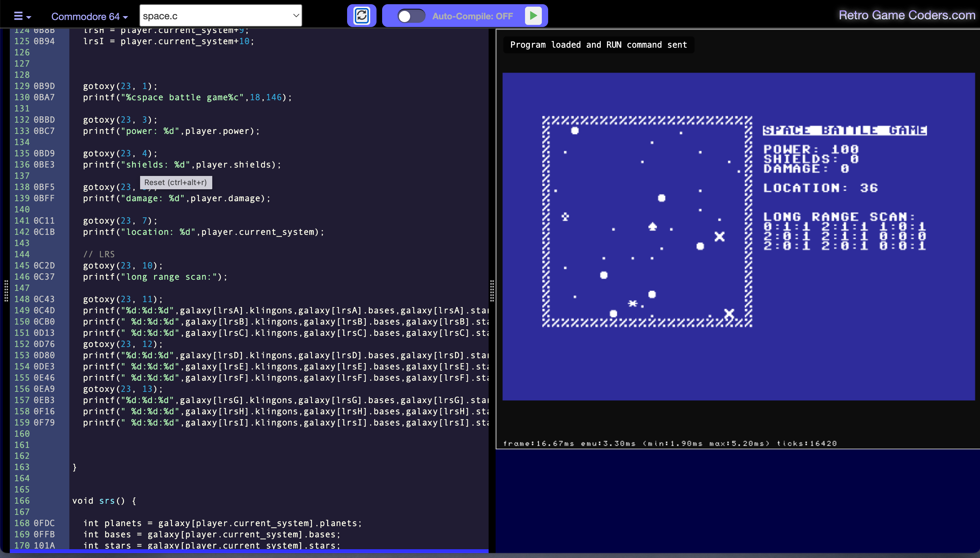Place cursor on the "// LRS" comment line
This screenshot has height=558, width=980.
point(99,254)
